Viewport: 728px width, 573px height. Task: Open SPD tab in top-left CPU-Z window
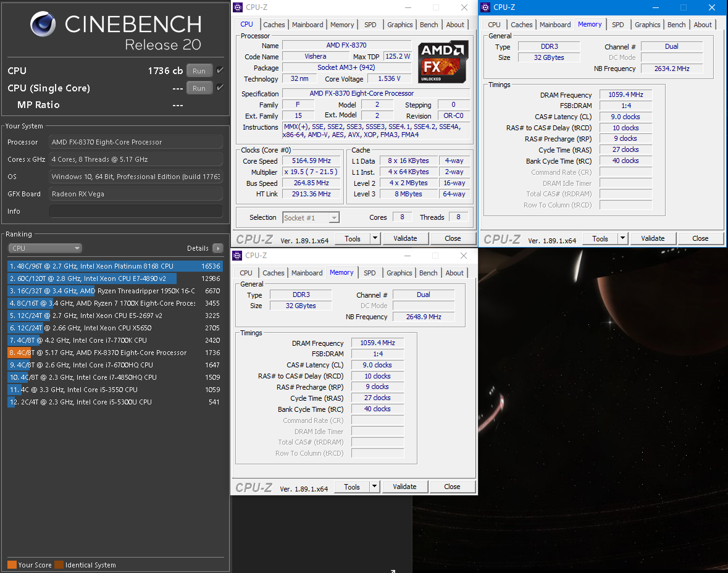[370, 25]
